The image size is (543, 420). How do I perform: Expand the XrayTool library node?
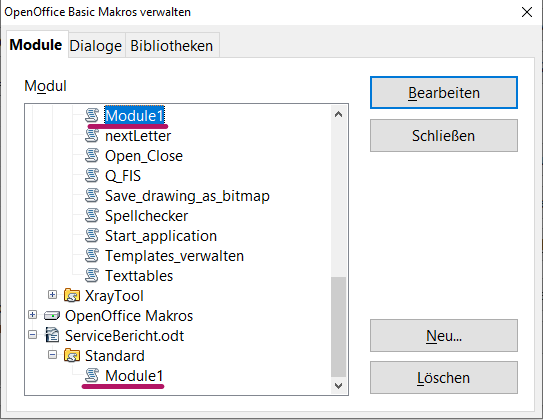coord(52,295)
